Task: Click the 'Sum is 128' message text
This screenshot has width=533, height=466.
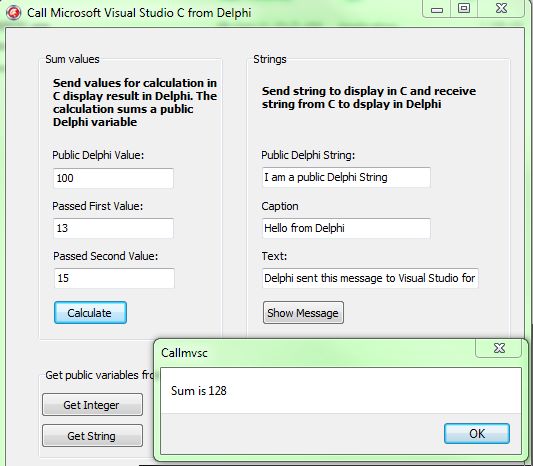Action: (199, 391)
